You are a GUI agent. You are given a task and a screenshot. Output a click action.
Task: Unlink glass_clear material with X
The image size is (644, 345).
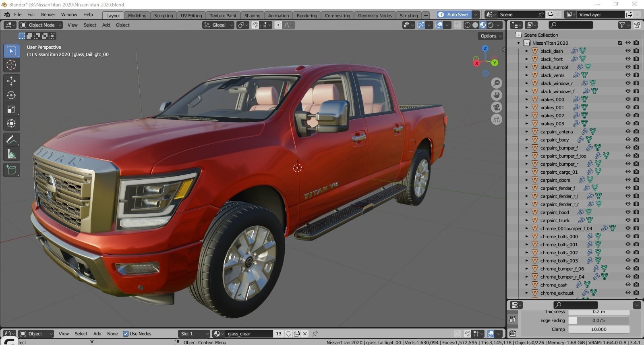click(x=305, y=334)
